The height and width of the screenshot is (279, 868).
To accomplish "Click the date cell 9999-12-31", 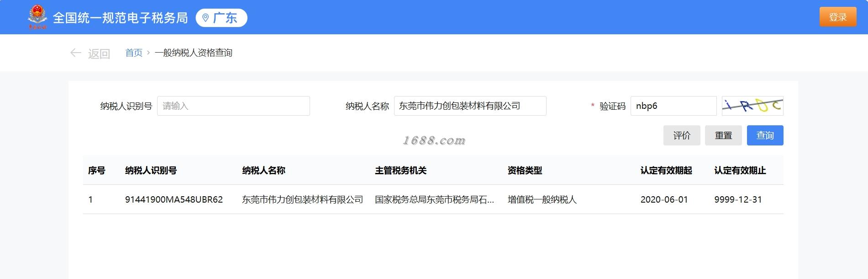I will point(738,199).
